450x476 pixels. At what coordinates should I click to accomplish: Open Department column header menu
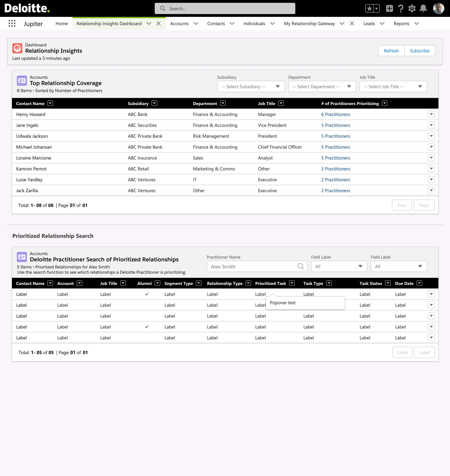click(223, 103)
